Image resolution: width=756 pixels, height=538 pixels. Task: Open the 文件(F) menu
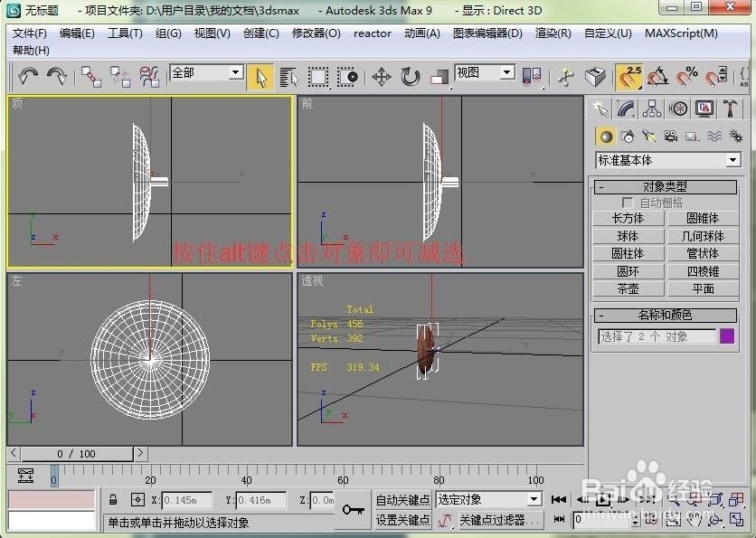[x=30, y=33]
